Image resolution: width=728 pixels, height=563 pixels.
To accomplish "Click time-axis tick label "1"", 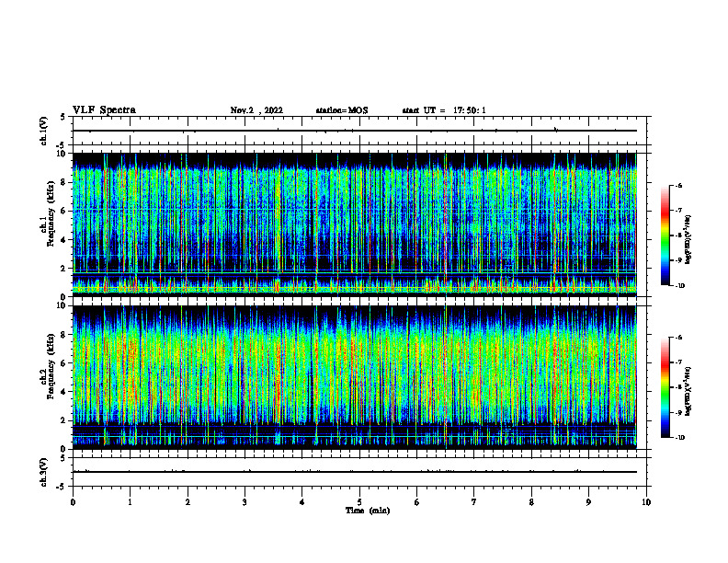I will coord(130,502).
